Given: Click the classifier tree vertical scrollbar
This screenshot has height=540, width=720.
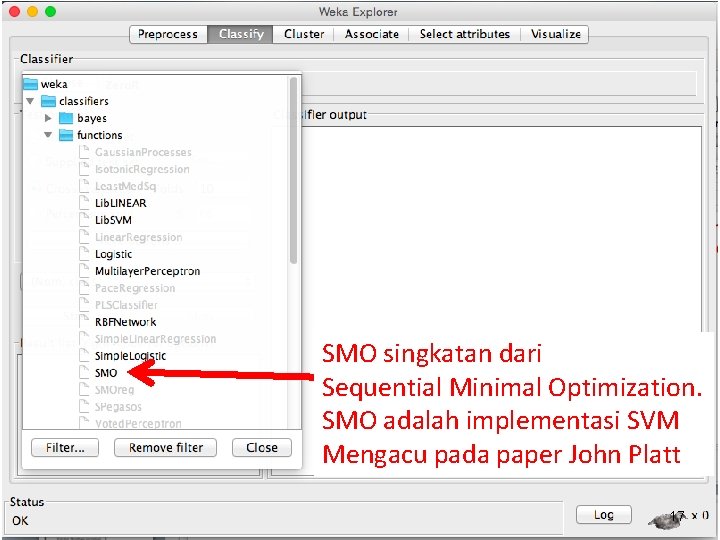Looking at the screenshot, I should pyautogui.click(x=293, y=170).
